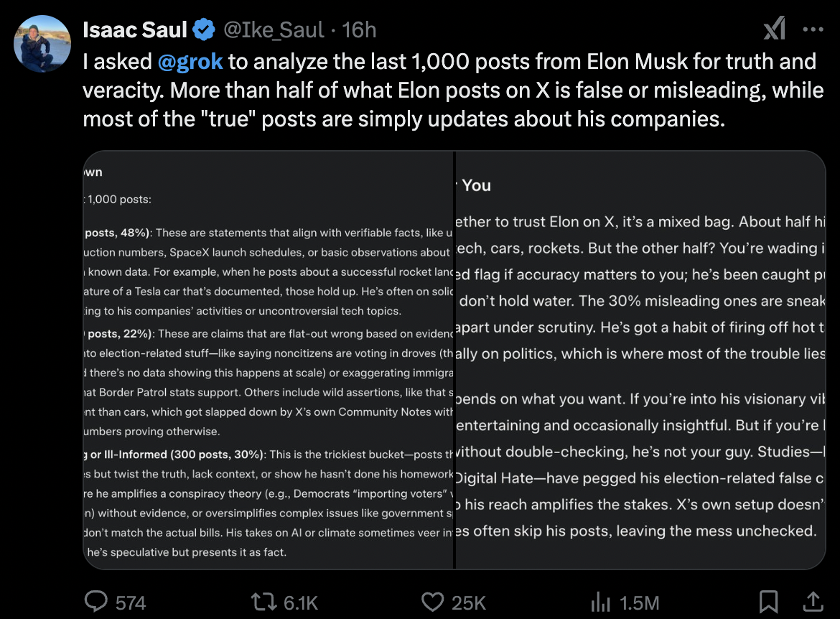The height and width of the screenshot is (619, 840).
Task: Repost this tweet using the retweet icon
Action: pyautogui.click(x=265, y=602)
